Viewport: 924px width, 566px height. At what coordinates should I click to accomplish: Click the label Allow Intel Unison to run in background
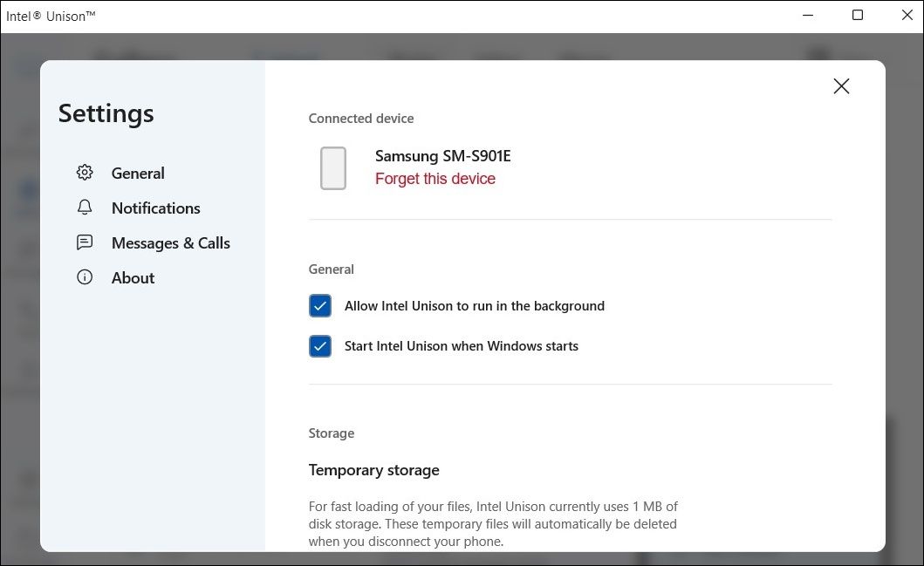pyautogui.click(x=475, y=306)
